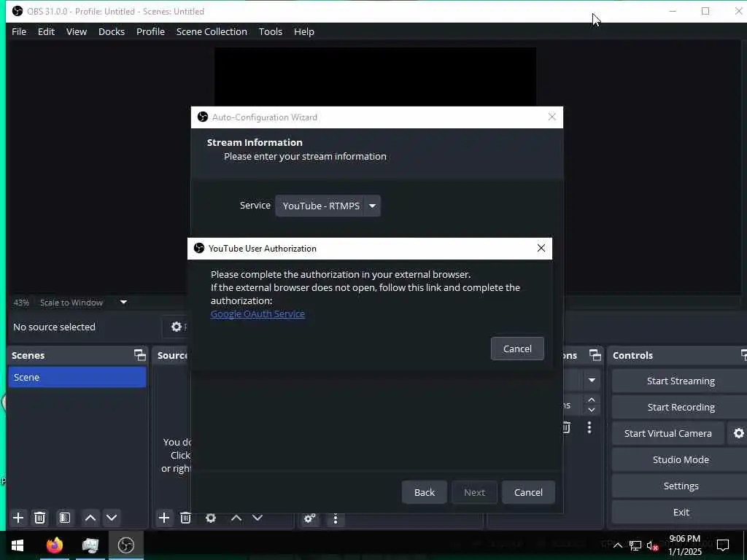This screenshot has height=560, width=747.
Task: Toggle Studio Mode
Action: [681, 459]
